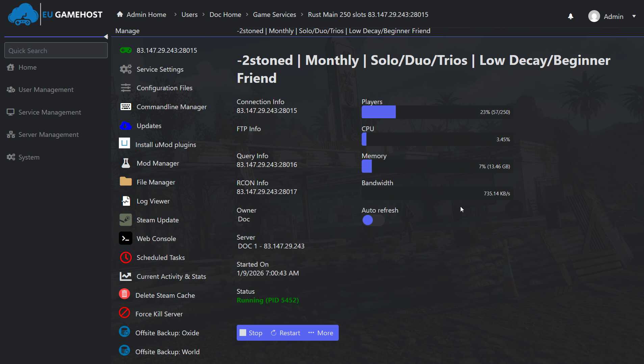Run a Steam Update
The image size is (644, 364).
pos(158,220)
